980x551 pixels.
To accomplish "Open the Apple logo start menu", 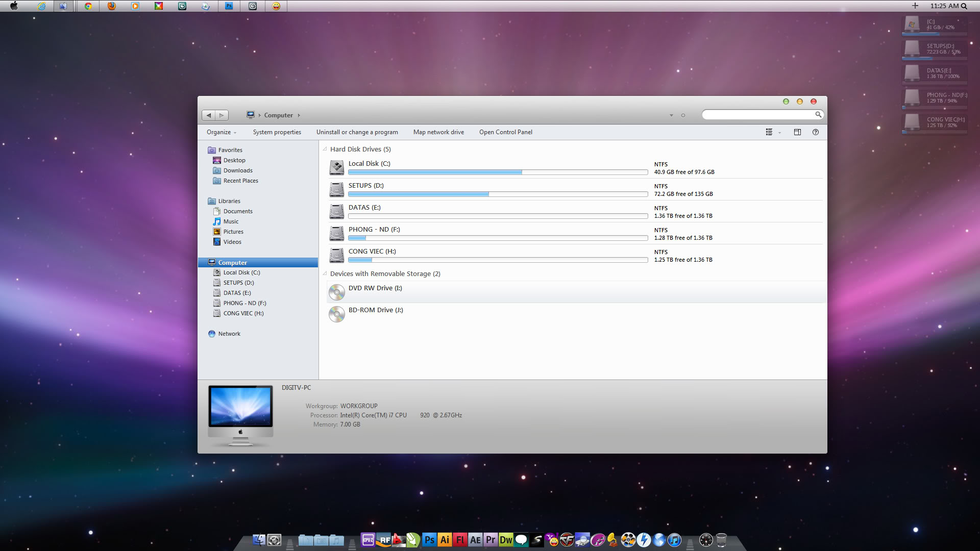I will point(14,6).
